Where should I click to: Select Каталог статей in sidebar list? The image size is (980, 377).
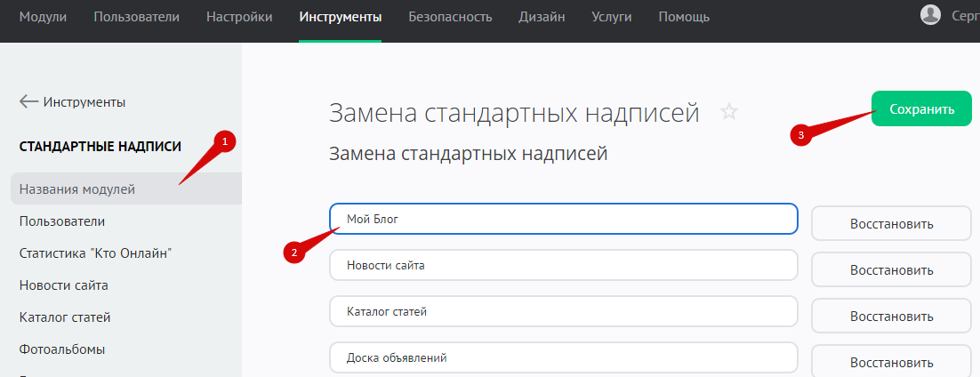(x=65, y=317)
